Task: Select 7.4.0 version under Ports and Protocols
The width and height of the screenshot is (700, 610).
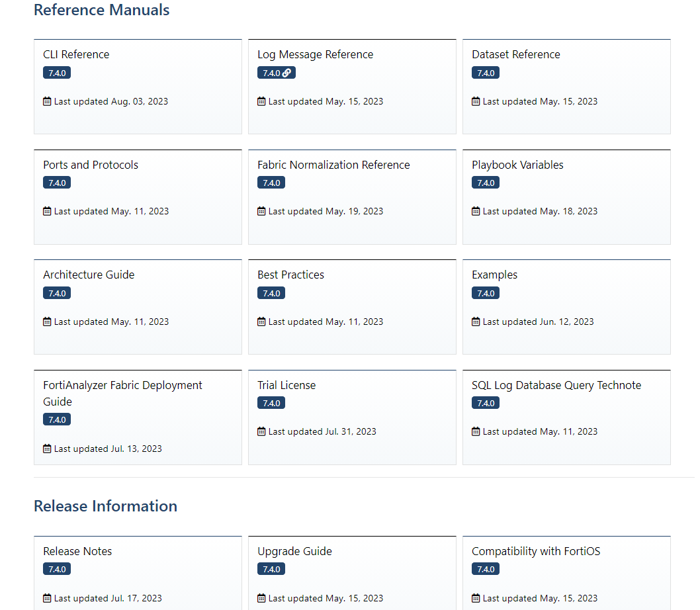Action: coord(57,183)
